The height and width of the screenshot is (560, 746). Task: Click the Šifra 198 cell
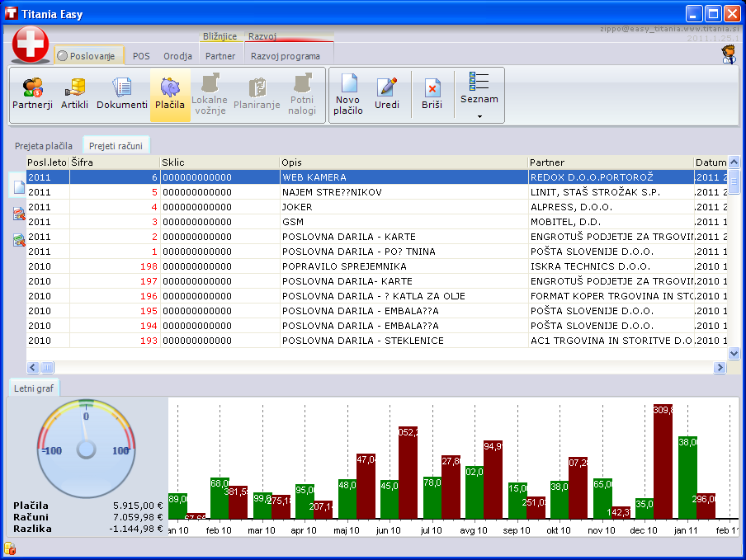(x=115, y=266)
